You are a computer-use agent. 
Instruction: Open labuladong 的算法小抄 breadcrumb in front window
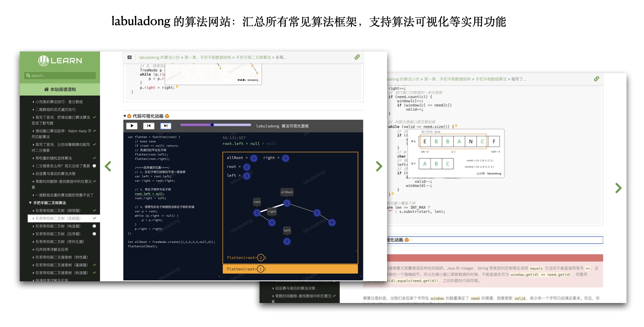point(159,58)
